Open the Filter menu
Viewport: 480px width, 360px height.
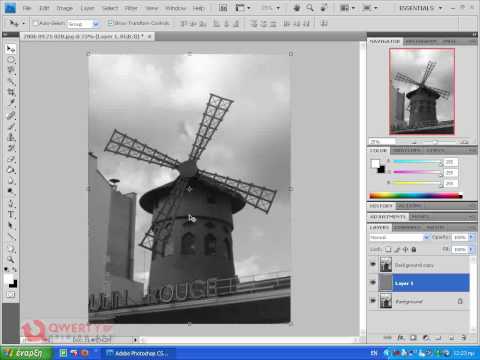click(x=131, y=8)
